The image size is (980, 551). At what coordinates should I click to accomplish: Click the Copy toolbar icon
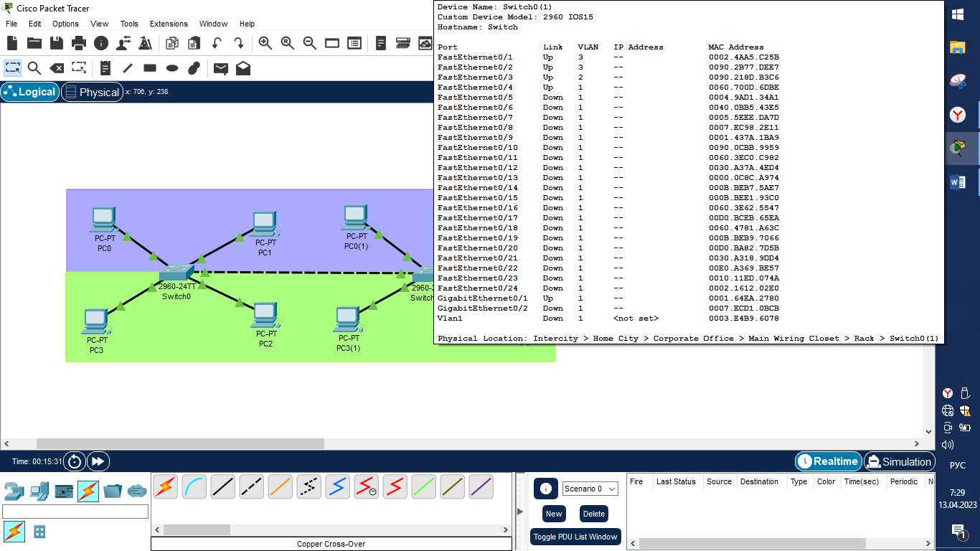point(171,43)
